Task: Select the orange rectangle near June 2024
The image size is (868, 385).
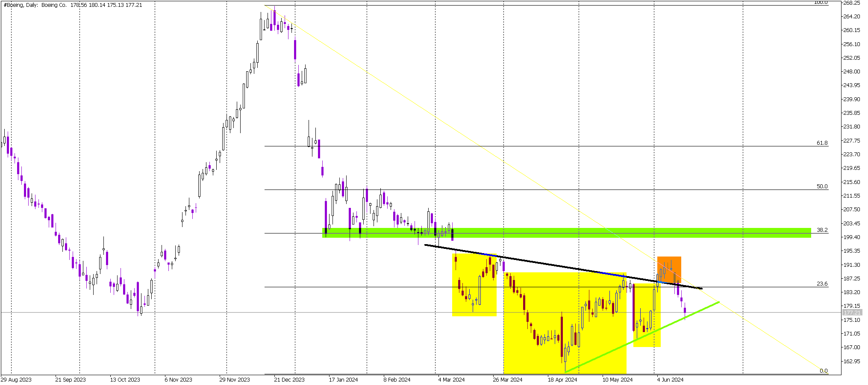Action: coord(669,270)
